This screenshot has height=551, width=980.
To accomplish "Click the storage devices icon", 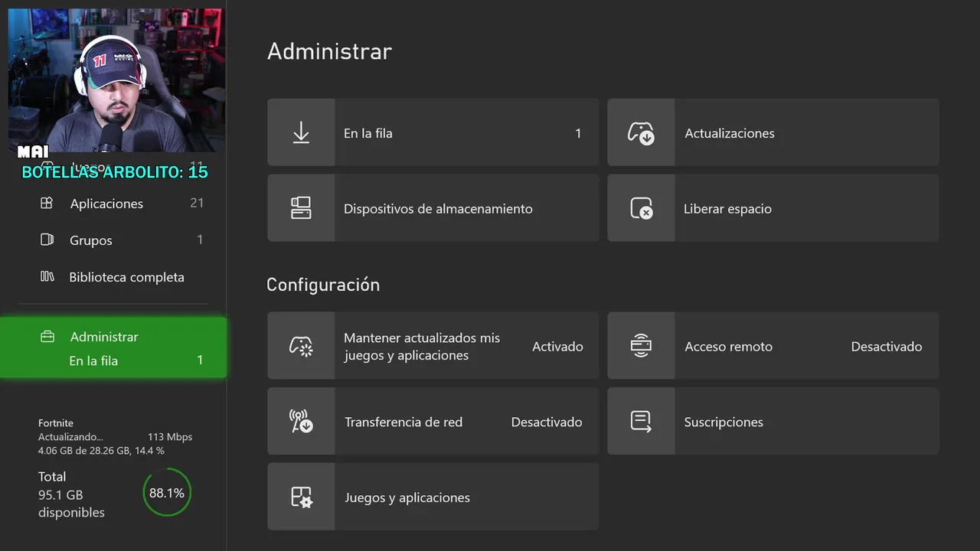I will click(301, 208).
